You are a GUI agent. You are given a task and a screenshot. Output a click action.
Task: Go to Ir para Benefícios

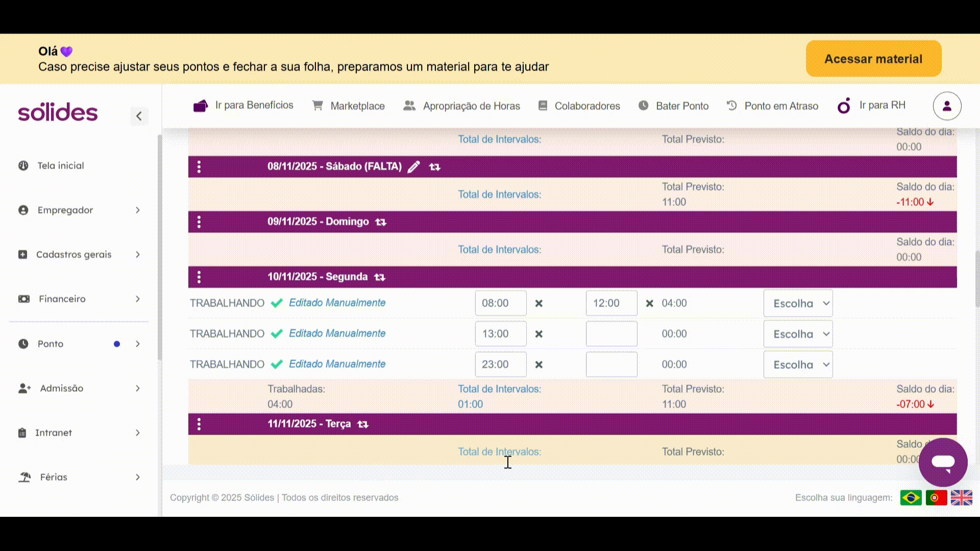243,106
